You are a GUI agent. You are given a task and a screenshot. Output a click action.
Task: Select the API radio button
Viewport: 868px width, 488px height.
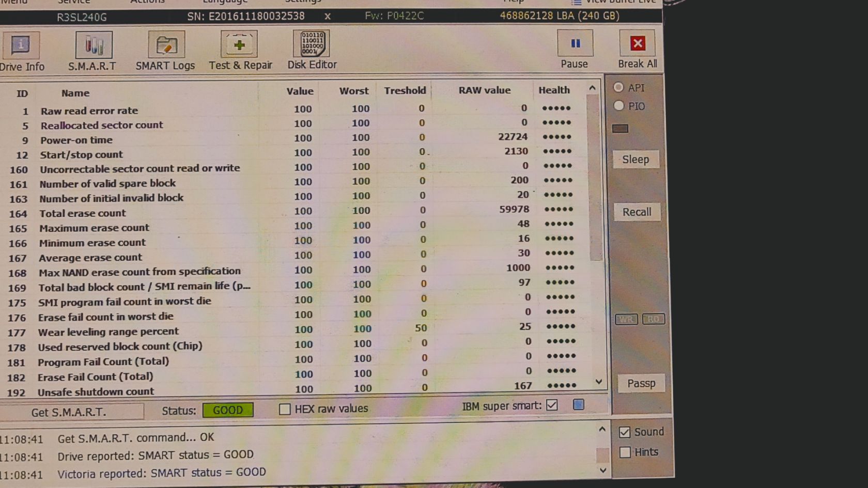[618, 87]
